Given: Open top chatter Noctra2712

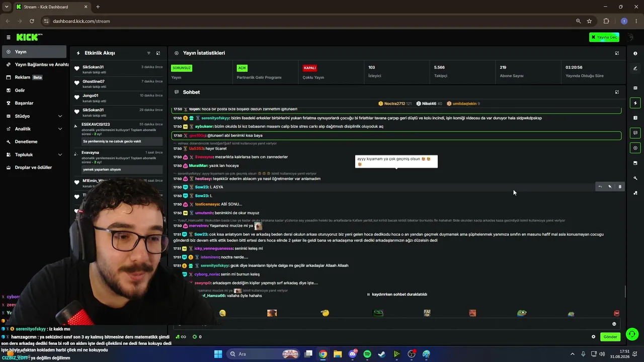Looking at the screenshot, I should (394, 104).
